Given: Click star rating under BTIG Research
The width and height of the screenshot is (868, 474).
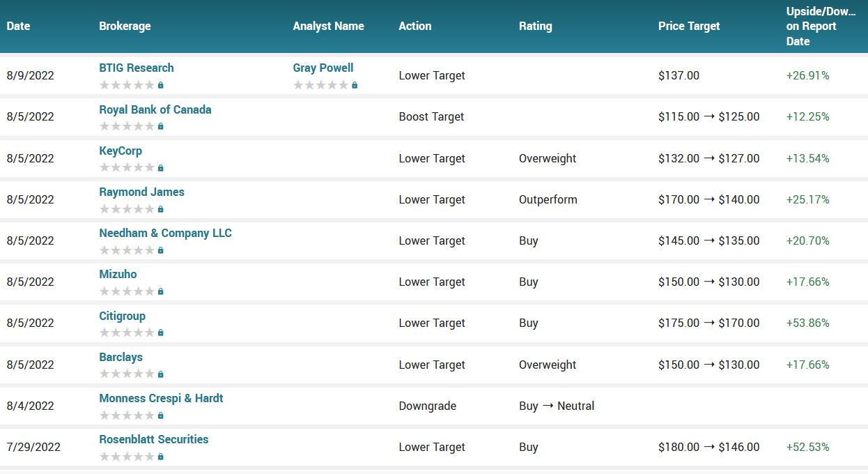Looking at the screenshot, I should [127, 85].
